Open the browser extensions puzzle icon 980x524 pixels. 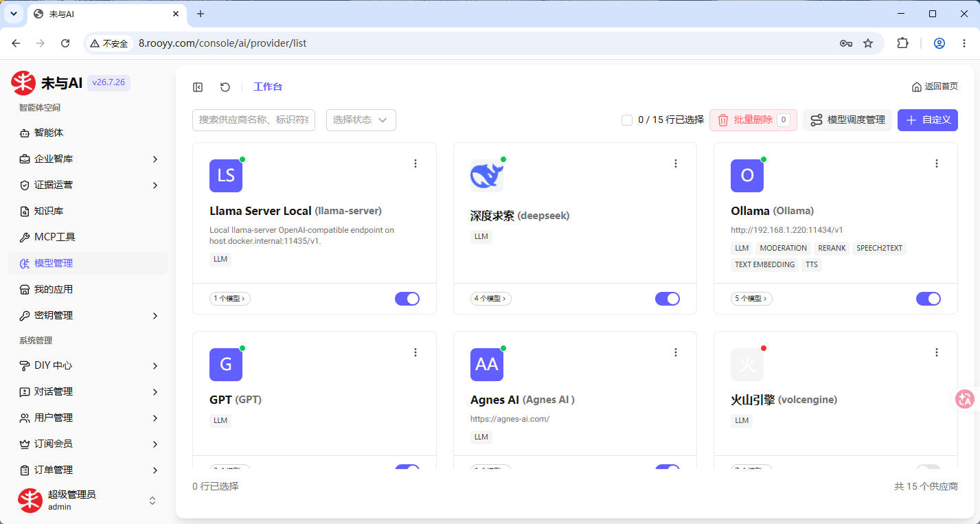[903, 43]
